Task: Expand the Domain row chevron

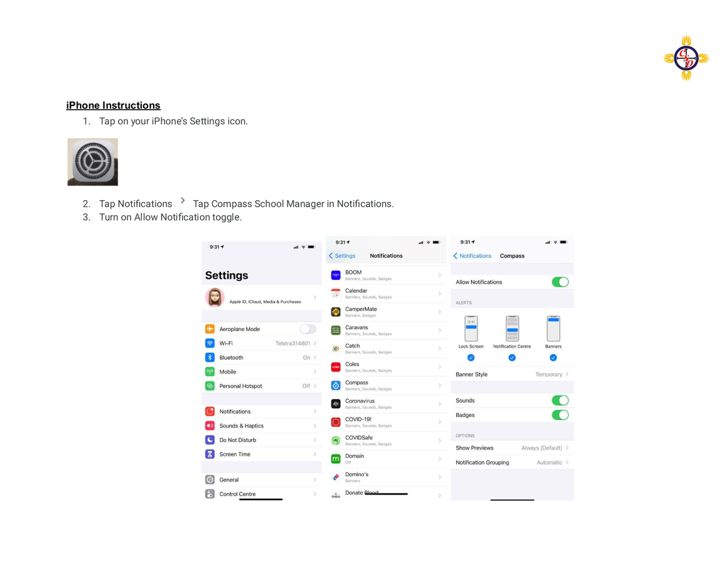Action: click(x=440, y=459)
